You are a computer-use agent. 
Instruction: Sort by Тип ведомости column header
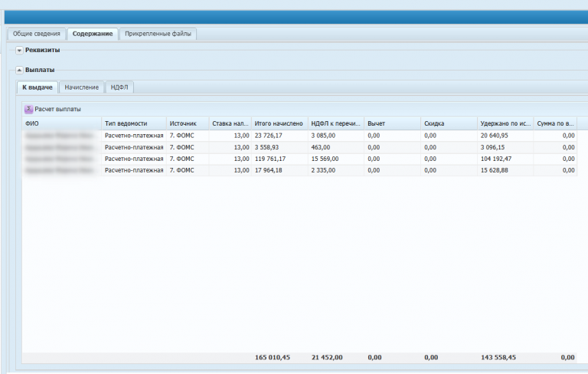(133, 123)
